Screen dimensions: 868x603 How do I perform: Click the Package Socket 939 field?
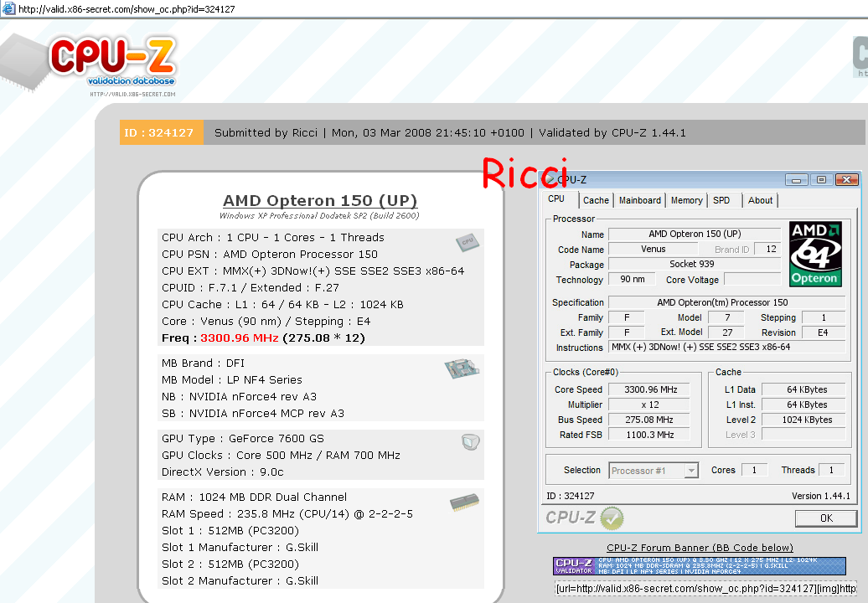pos(695,264)
